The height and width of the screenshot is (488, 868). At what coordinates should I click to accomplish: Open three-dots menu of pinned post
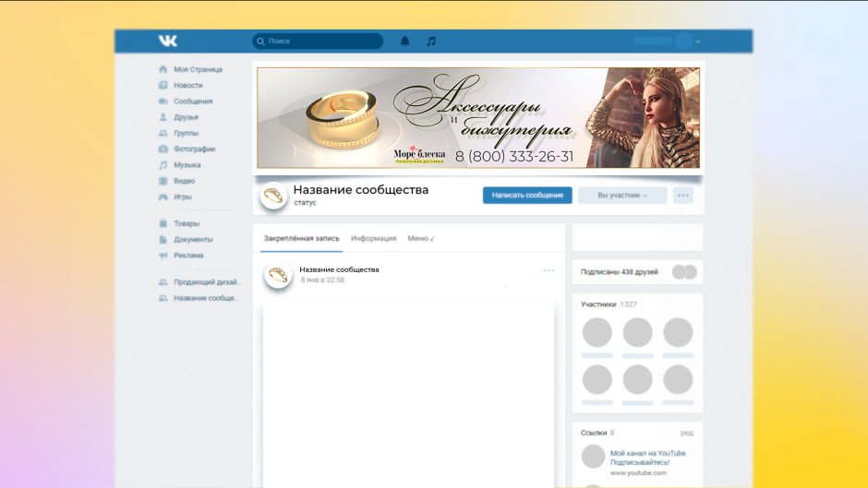coord(549,270)
